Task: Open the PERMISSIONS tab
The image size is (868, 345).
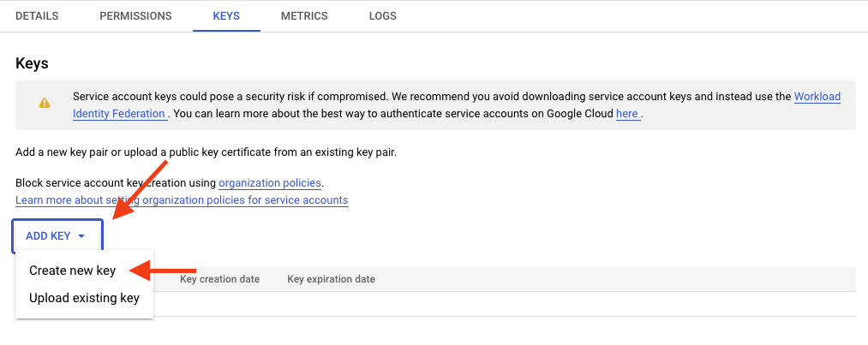Action: tap(135, 15)
